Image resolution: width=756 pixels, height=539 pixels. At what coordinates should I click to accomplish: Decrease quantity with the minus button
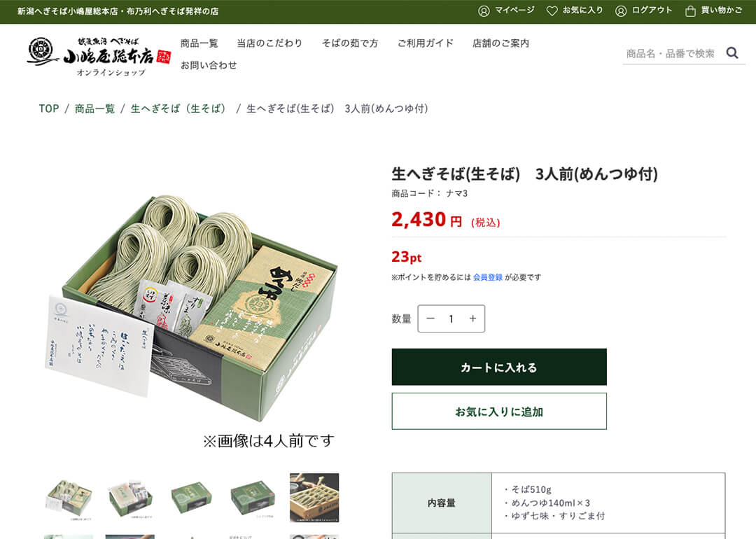coord(430,318)
